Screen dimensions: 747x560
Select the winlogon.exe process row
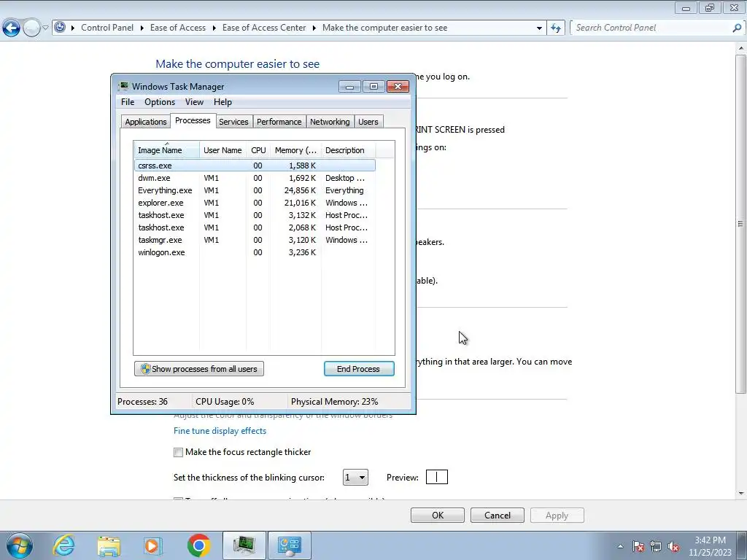click(x=255, y=252)
